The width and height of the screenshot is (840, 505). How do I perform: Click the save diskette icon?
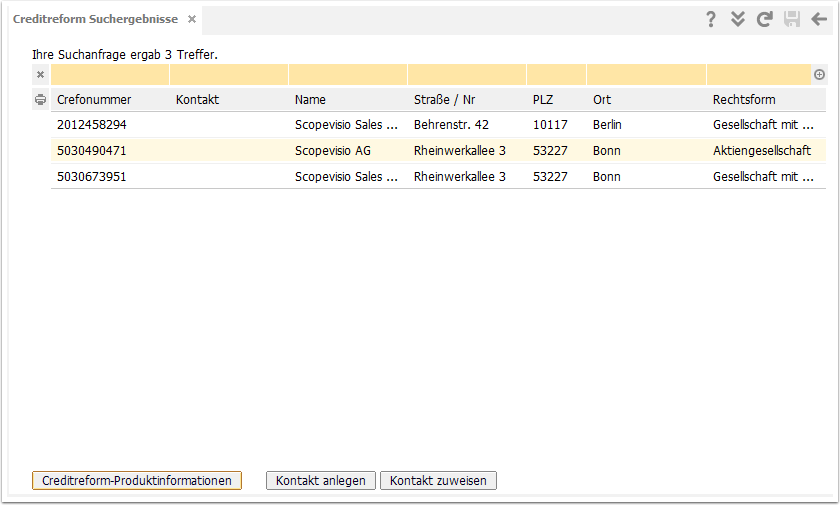click(x=792, y=19)
